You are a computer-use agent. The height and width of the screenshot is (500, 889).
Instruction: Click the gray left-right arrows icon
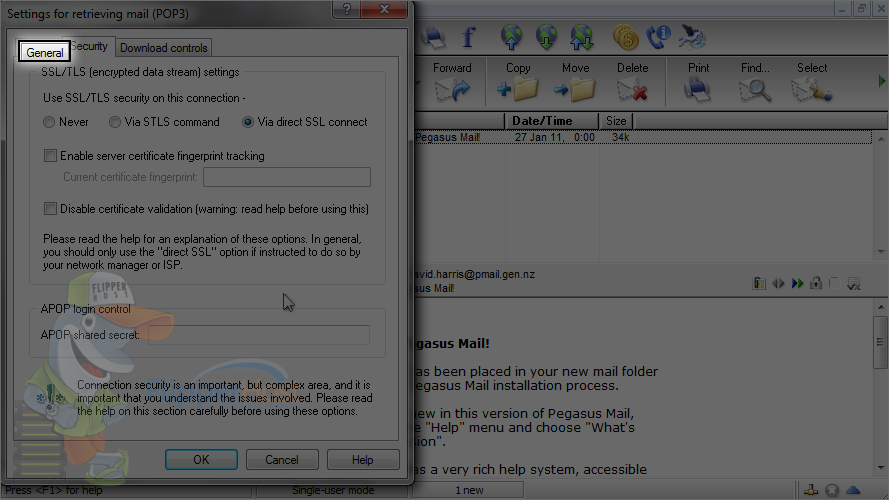pos(778,283)
